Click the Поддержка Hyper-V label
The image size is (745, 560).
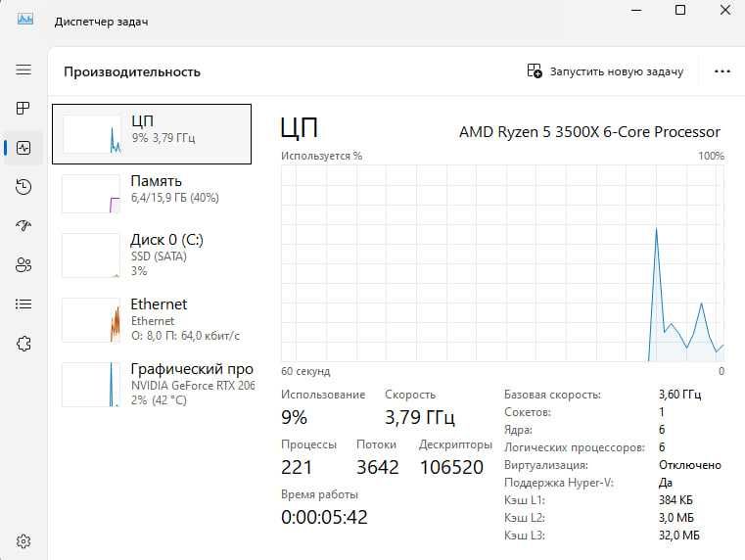click(559, 483)
